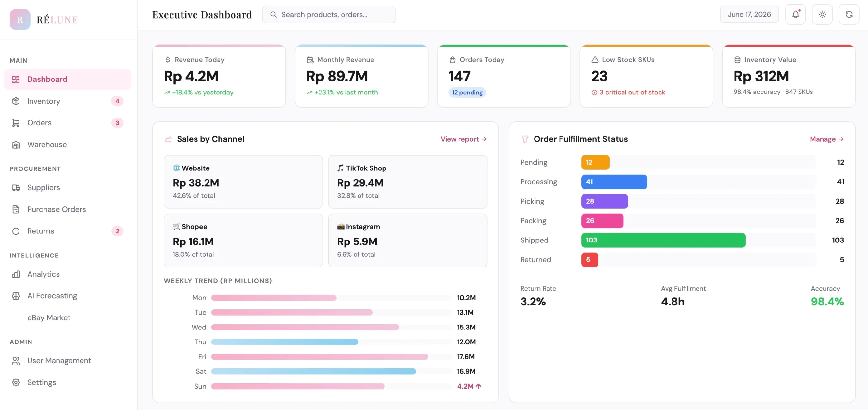Screen dimensions: 868x410
Task: Open Suppliers in the sidebar
Action: click(x=67, y=188)
